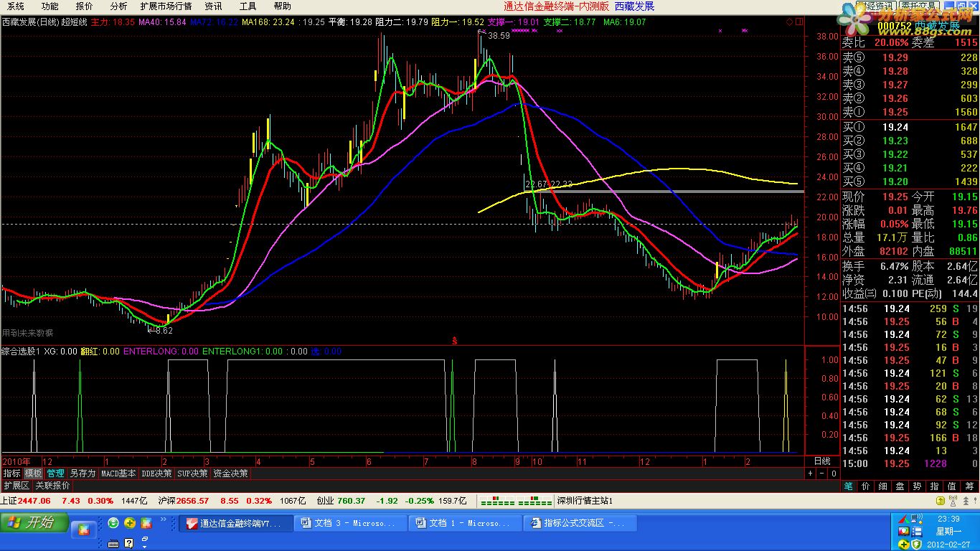Image resolution: width=980 pixels, height=551 pixels.
Task: Click the on-screen keyboard icon in taskbar
Action: pos(113,543)
